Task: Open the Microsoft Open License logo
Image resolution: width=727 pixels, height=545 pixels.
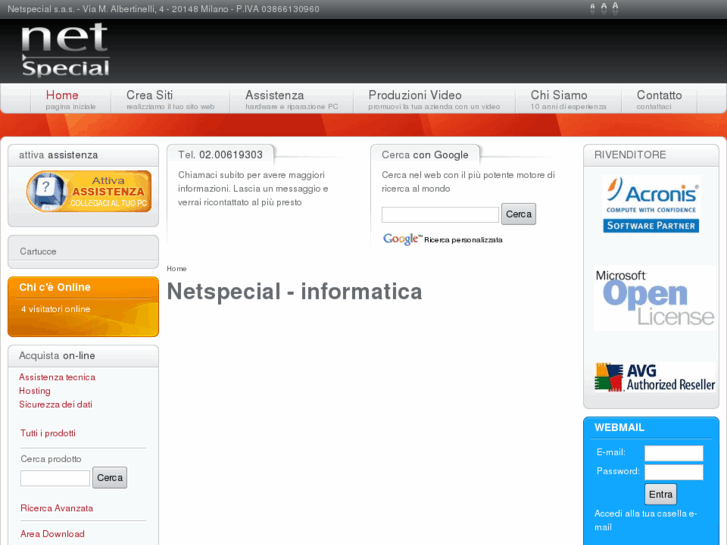Action: (x=655, y=298)
